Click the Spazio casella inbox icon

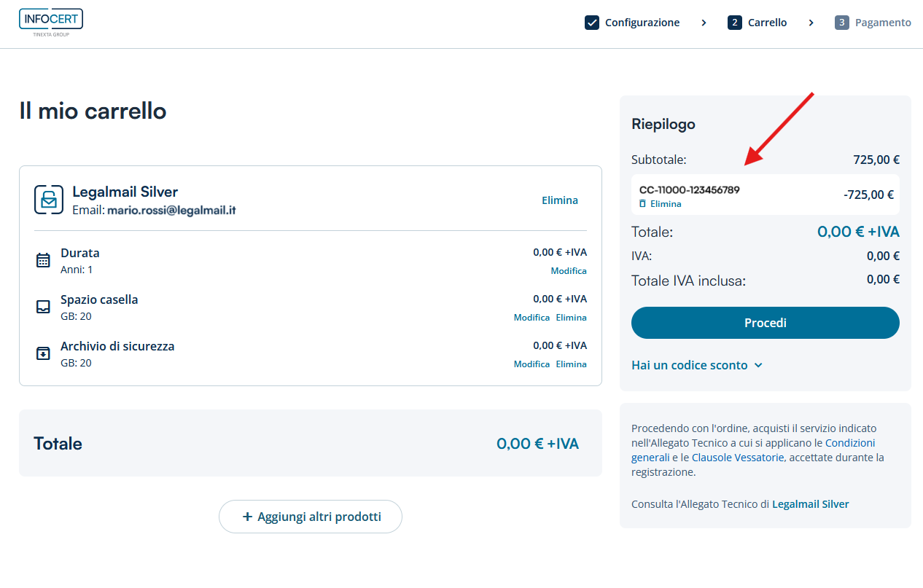point(43,307)
